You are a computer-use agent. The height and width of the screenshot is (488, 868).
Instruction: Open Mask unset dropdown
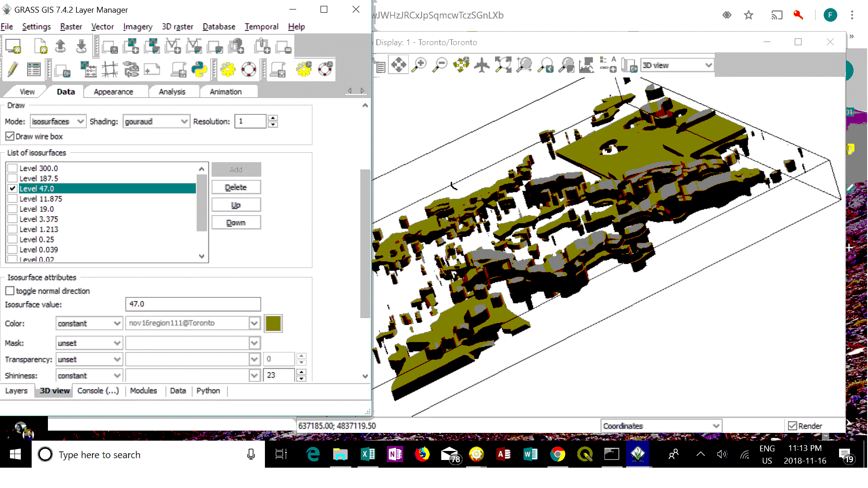(x=89, y=343)
